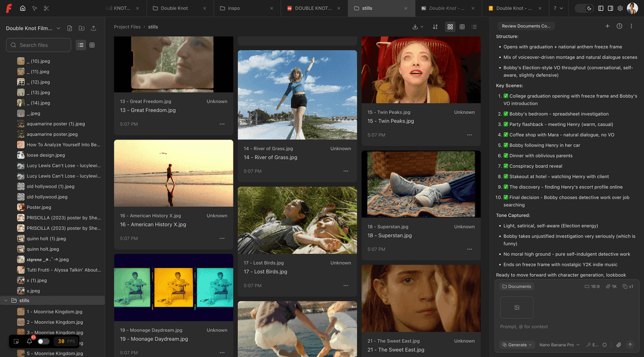Viewport: 644px width, 357px height.
Task: Click the upload files icon in sidebar
Action: pyautogui.click(x=94, y=28)
